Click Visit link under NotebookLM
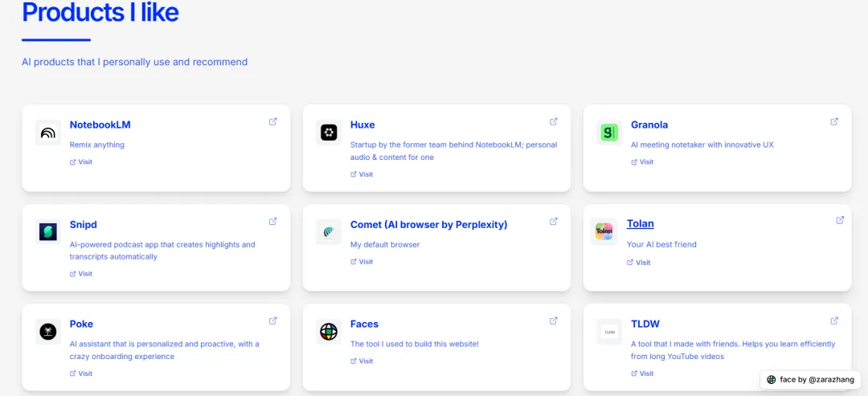The image size is (868, 396). 81,162
